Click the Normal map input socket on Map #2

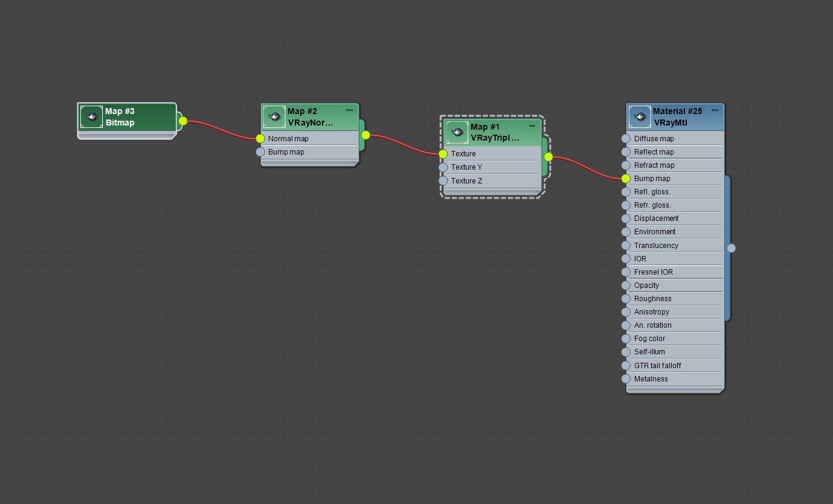[260, 139]
